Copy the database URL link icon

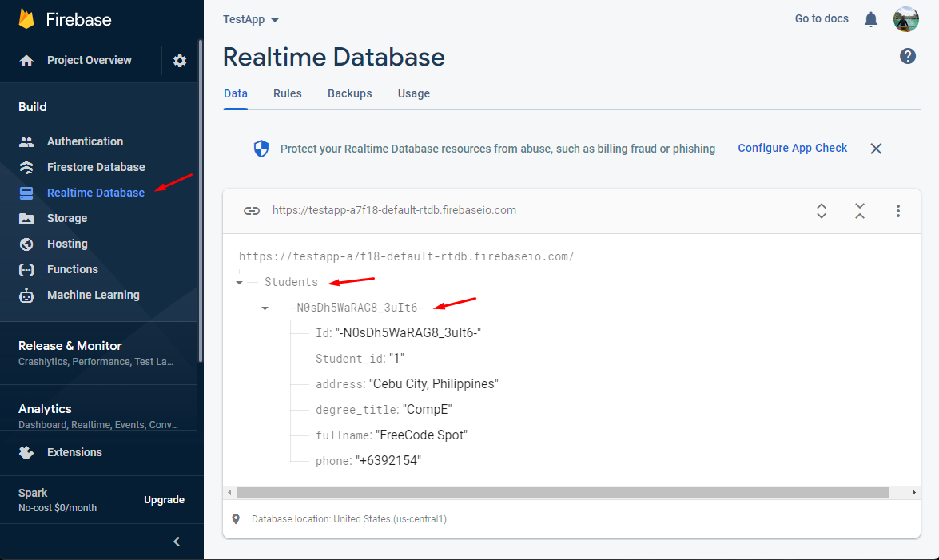point(252,210)
